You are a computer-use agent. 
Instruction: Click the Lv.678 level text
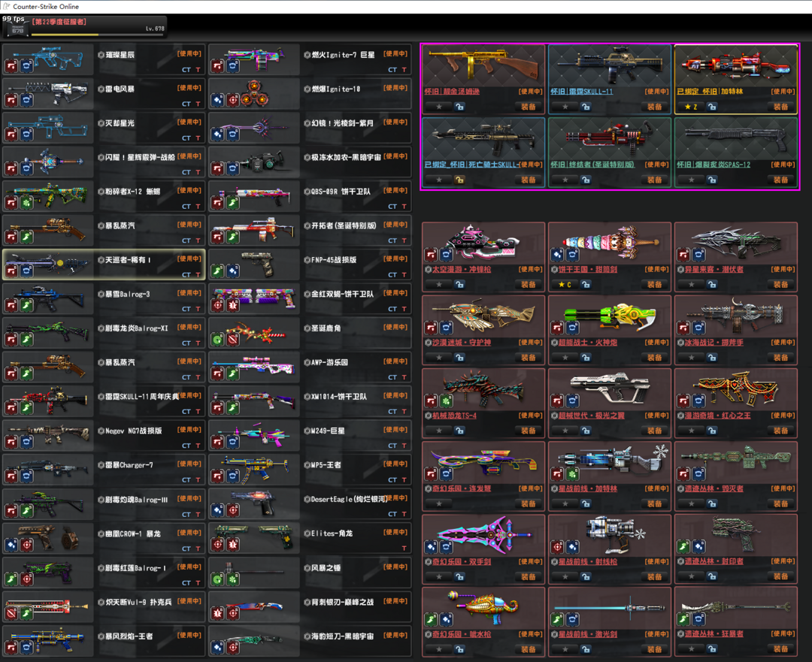coord(155,29)
